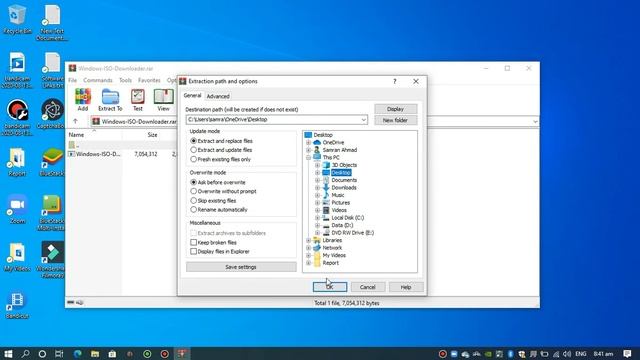Expand the OneDrive tree node
640x360 pixels.
309,142
